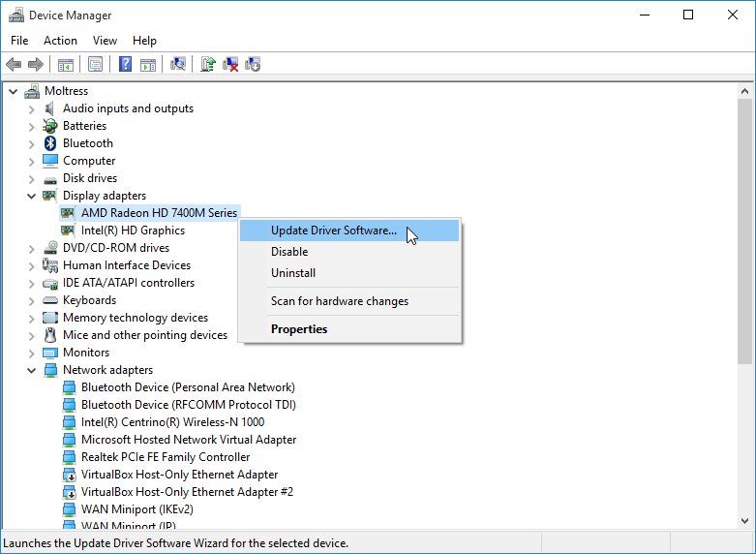Image resolution: width=756 pixels, height=554 pixels.
Task: Expand the Keyboards category
Action: click(x=32, y=301)
